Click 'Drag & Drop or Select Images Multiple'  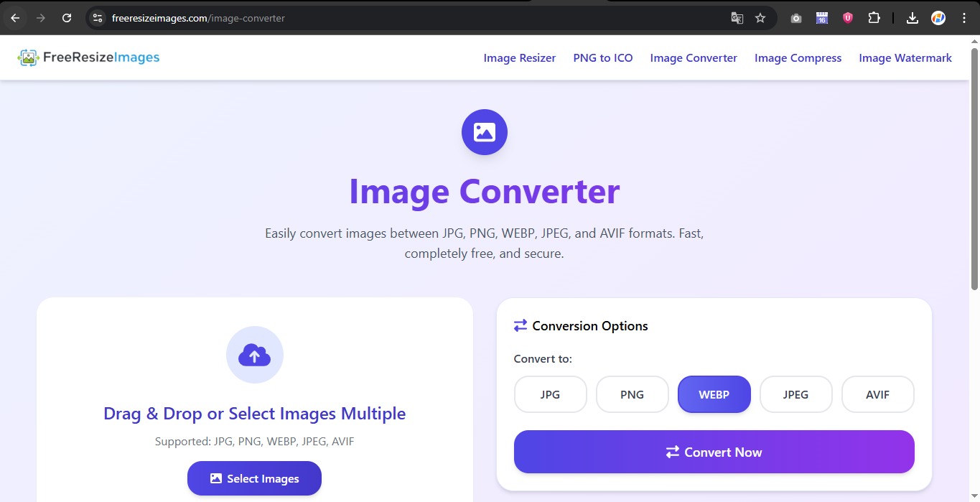click(x=255, y=414)
